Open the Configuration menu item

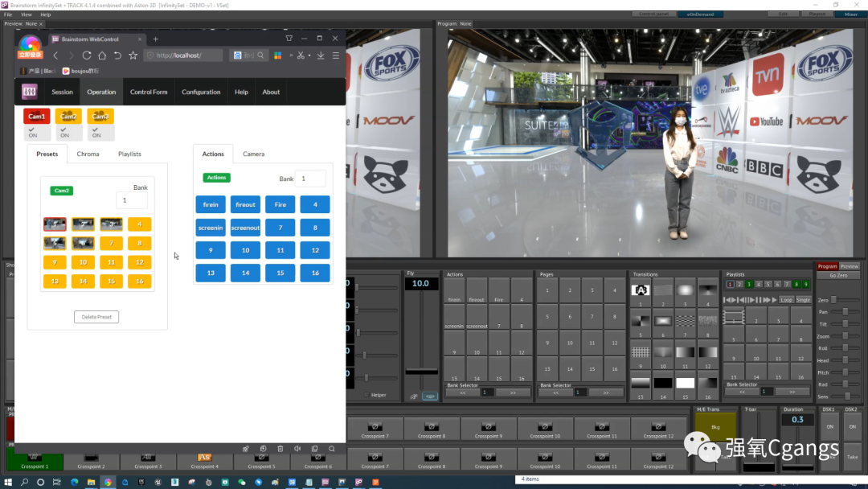coord(201,92)
